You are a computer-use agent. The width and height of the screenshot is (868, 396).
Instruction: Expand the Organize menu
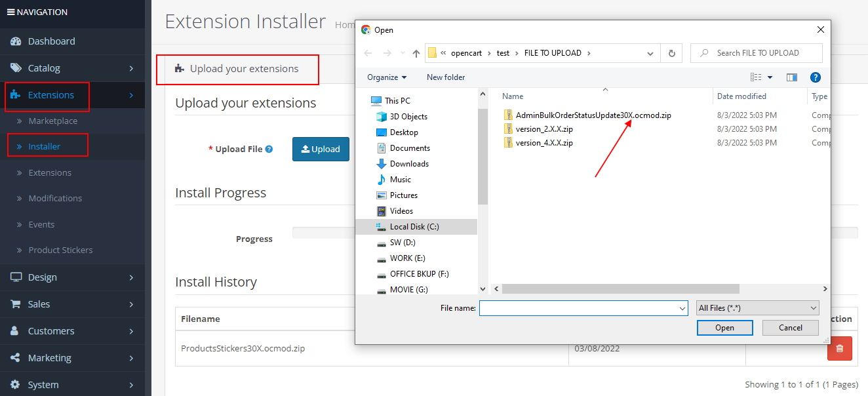click(387, 77)
